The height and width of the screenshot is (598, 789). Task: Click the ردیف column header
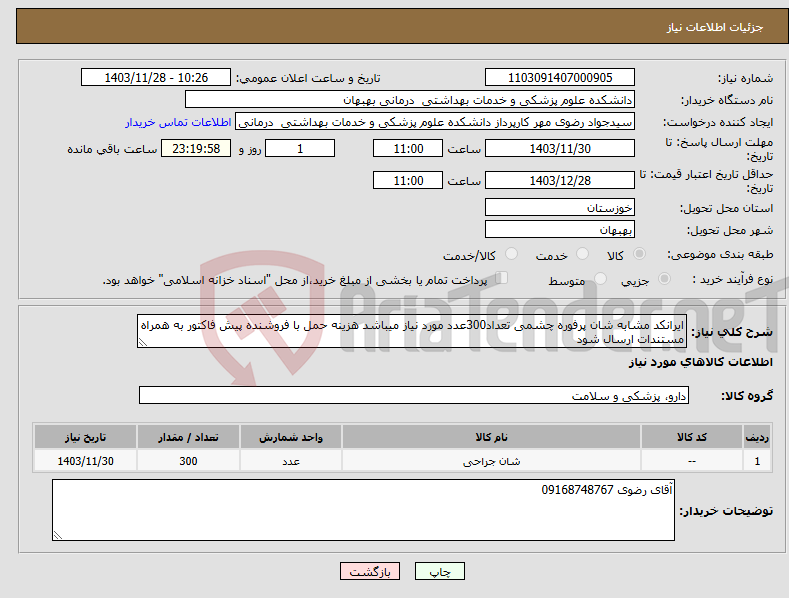(x=757, y=437)
